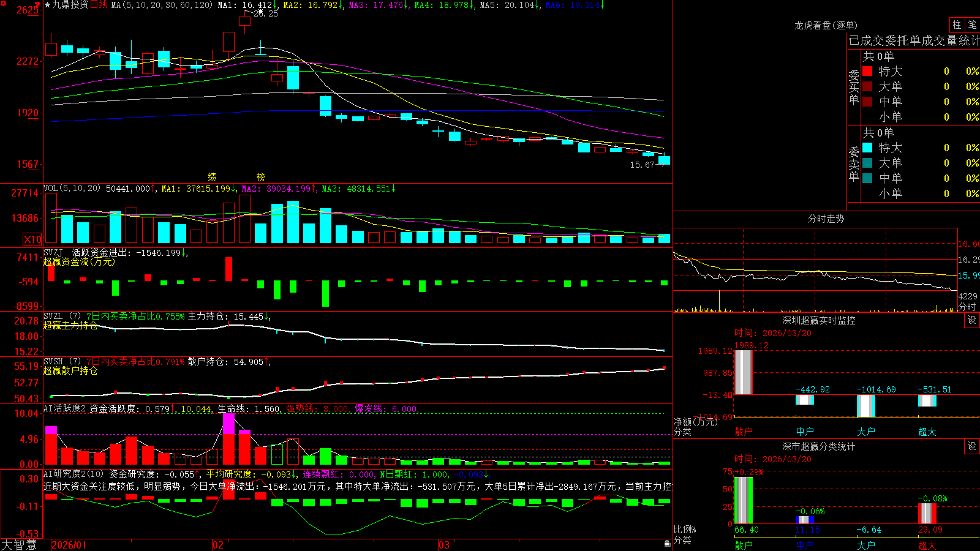Click the SVZL (7) indicator label
This screenshot has height=551, width=980.
click(x=62, y=316)
